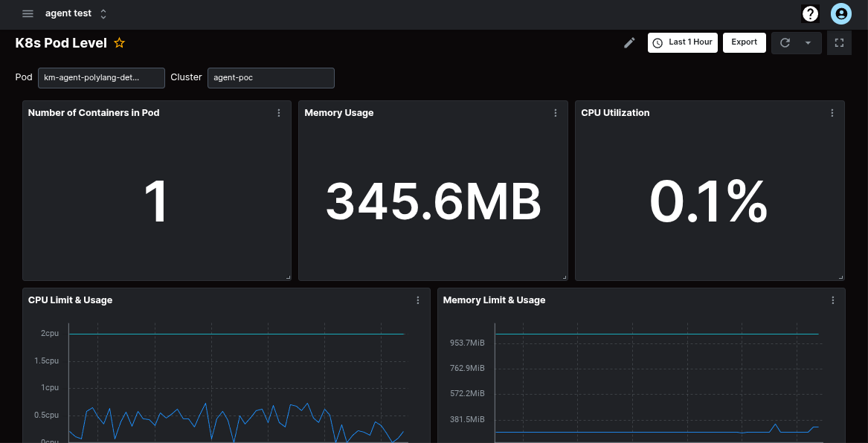
Task: Open the CPU Limit & Usage panel menu
Action: tap(417, 300)
